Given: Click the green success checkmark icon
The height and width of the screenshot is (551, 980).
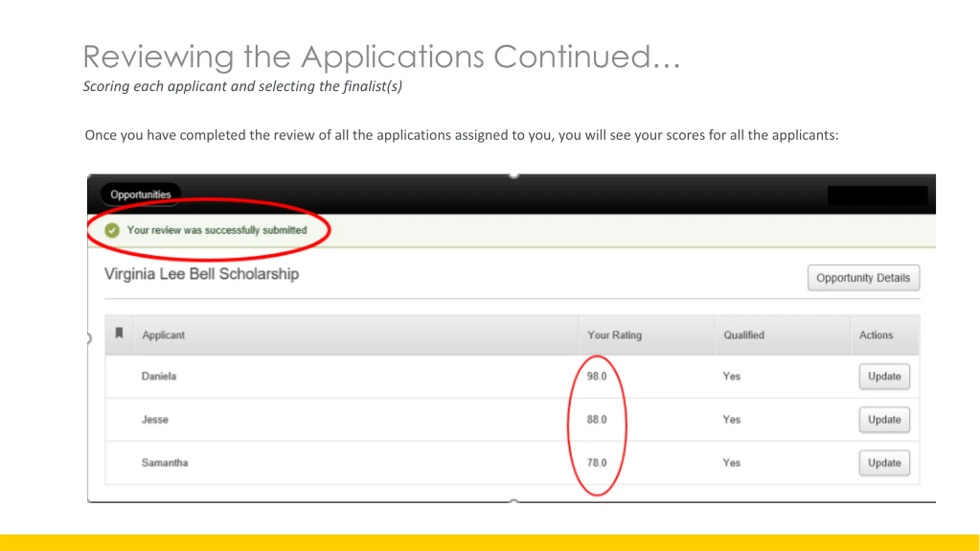Looking at the screenshot, I should 112,230.
